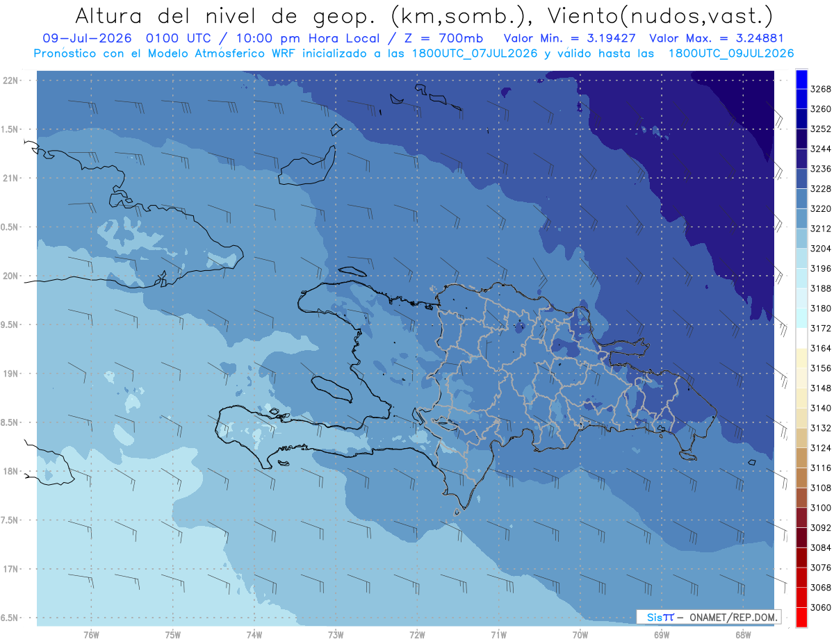This screenshot has height=644, width=834.
Task: Select the dark red swatch between 3084 and 3092
Action: pyautogui.click(x=801, y=537)
